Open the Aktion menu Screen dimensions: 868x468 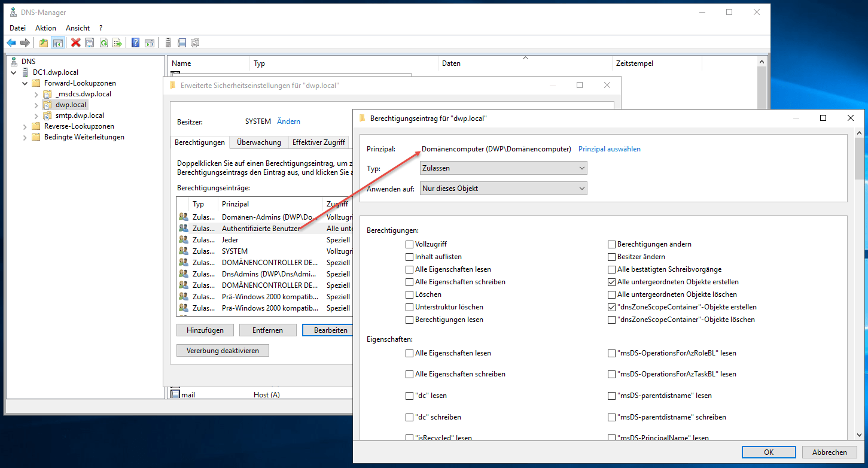[x=45, y=28]
